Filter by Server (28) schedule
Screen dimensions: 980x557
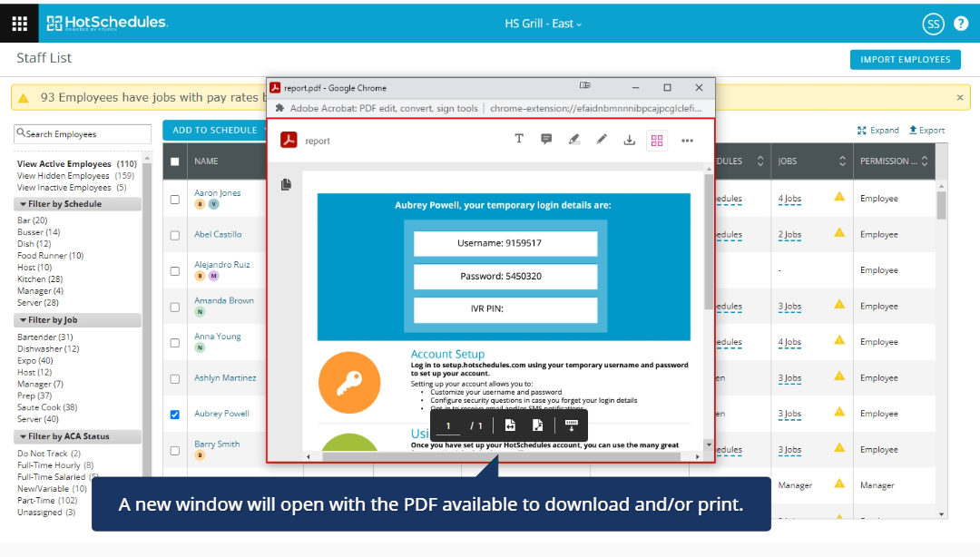coord(38,303)
